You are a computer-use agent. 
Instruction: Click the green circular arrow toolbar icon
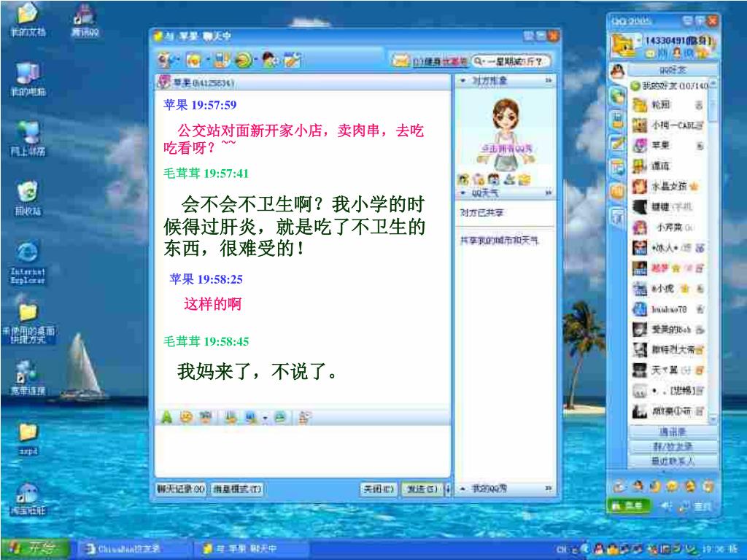[244, 60]
